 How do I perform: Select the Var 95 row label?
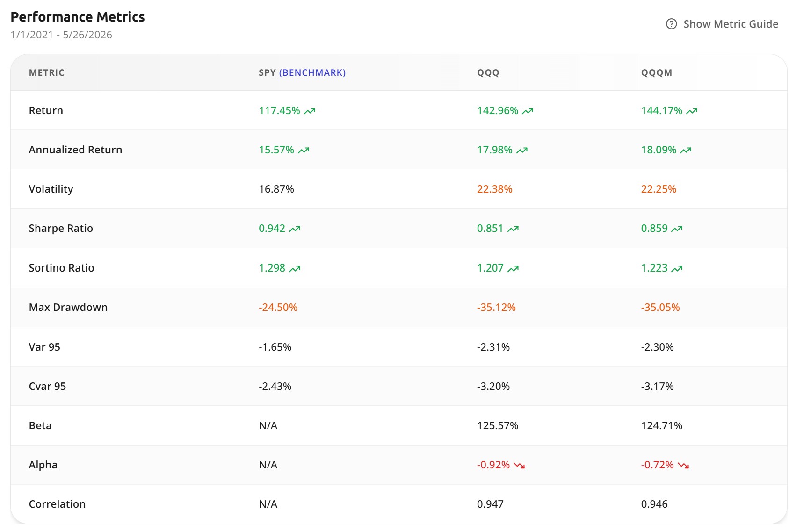pos(44,347)
